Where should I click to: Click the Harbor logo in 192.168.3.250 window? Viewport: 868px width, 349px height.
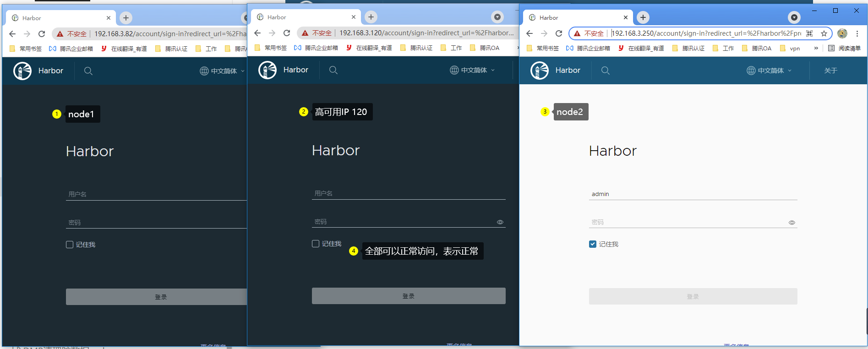(x=540, y=71)
